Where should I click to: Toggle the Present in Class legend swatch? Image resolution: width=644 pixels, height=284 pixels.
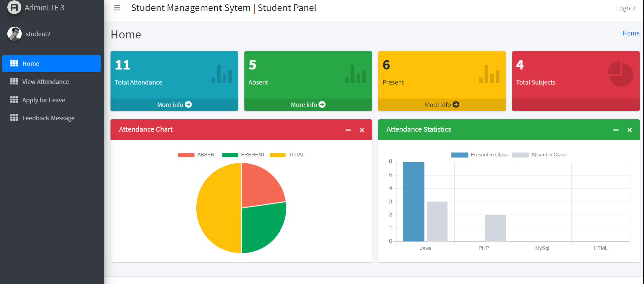click(x=460, y=155)
